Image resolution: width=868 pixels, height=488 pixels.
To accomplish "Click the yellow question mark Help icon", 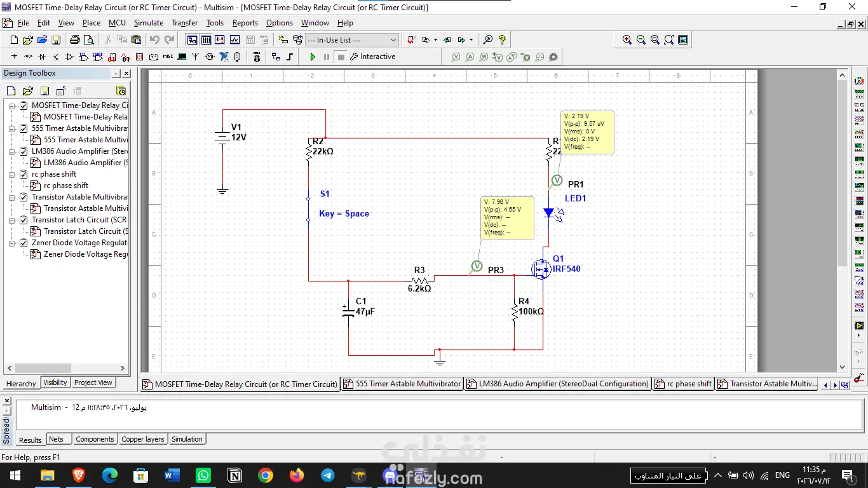I will (502, 39).
